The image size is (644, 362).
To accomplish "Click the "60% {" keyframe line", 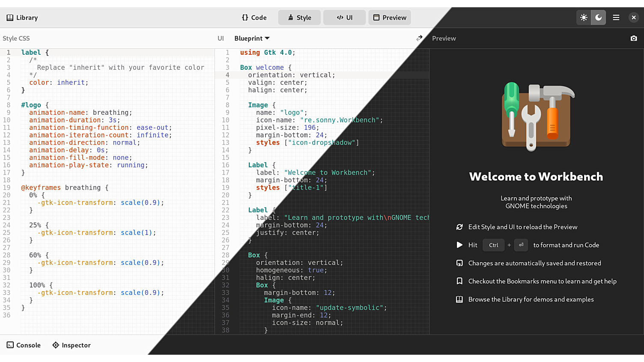I will (x=39, y=255).
